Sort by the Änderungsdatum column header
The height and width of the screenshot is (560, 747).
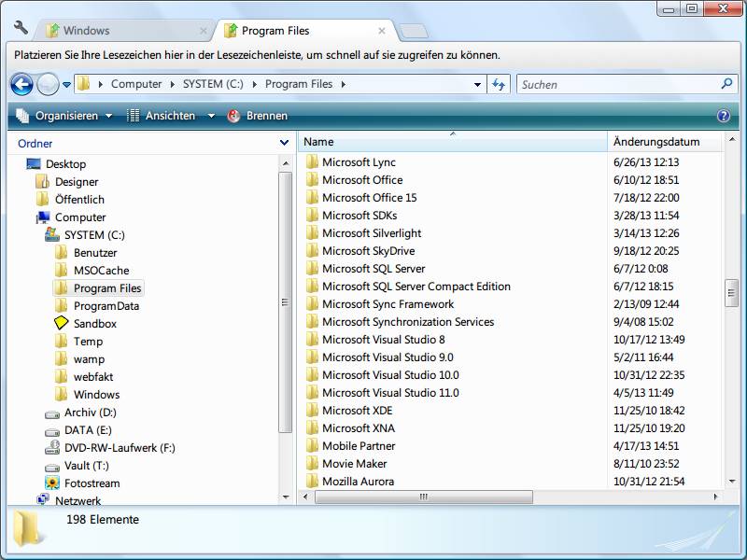pyautogui.click(x=665, y=142)
